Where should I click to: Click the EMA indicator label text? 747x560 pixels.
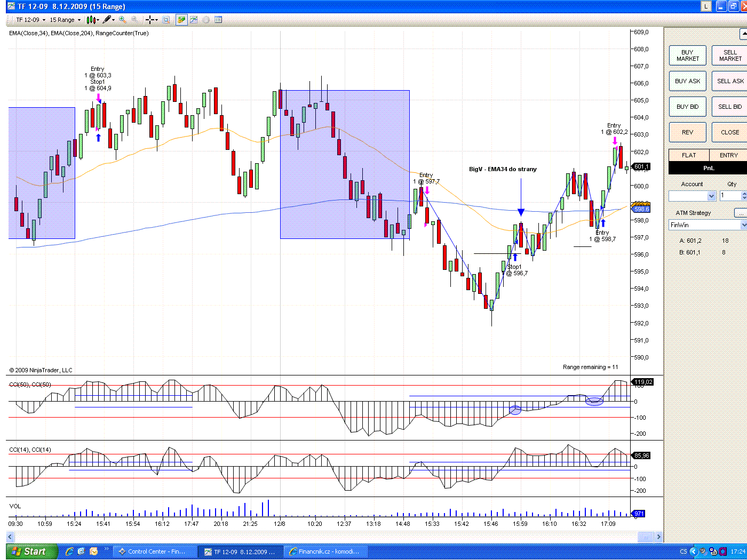point(79,33)
